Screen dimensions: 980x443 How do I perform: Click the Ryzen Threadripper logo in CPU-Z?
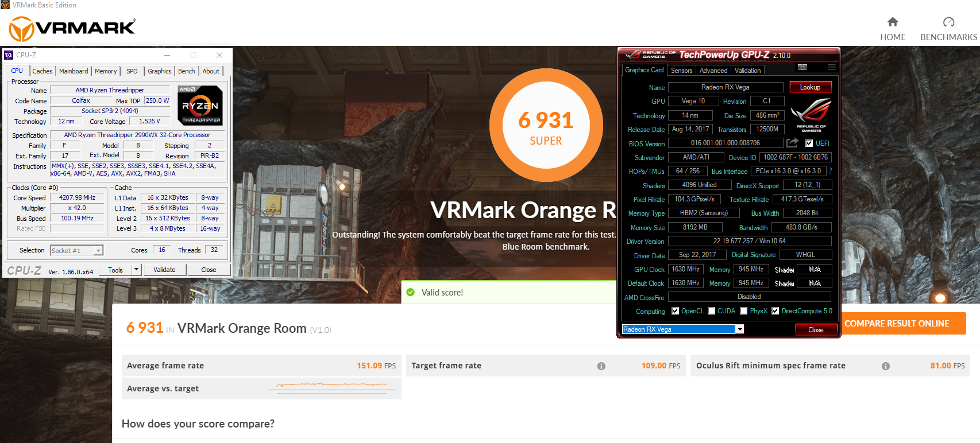pyautogui.click(x=200, y=105)
